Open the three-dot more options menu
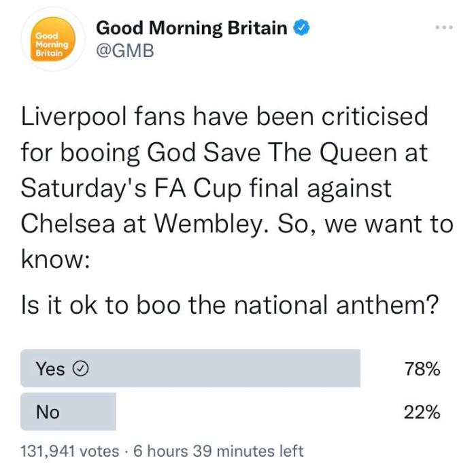476x475 pixels. pyautogui.click(x=443, y=27)
